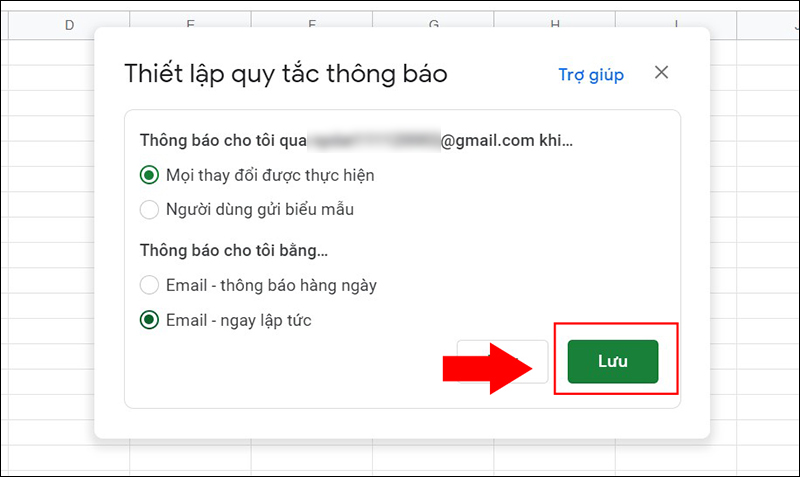Pick 'Email - ngay lập tức' radio option
This screenshot has width=800, height=477.
(149, 320)
